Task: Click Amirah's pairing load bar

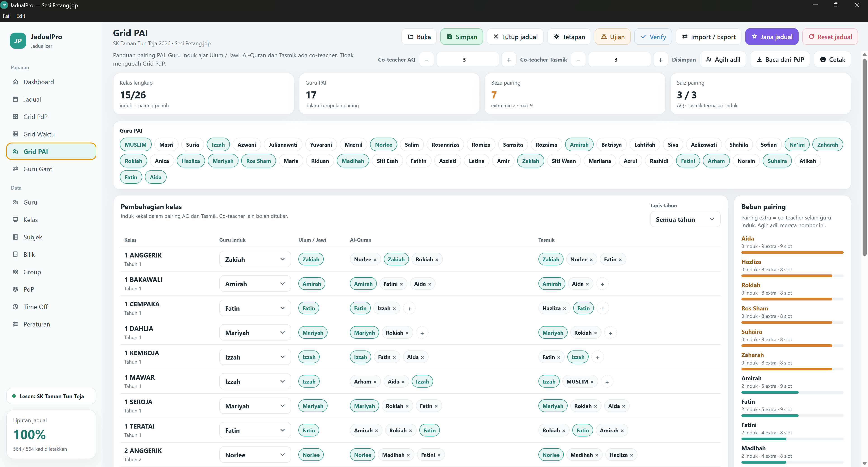Action: pos(792,393)
